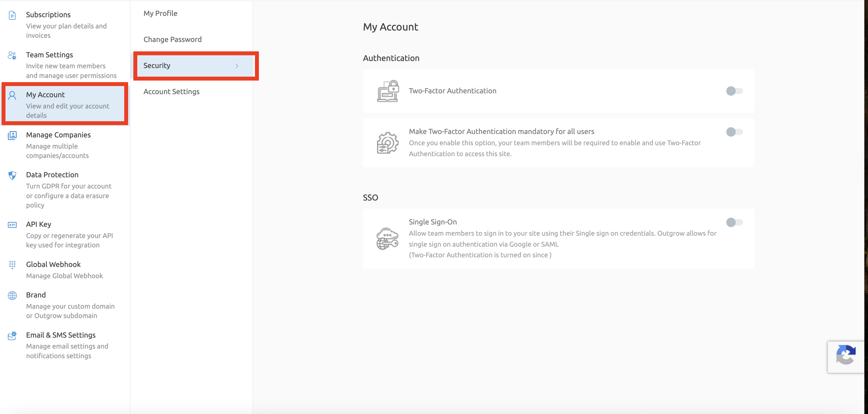The height and width of the screenshot is (414, 868).
Task: Click the Data Protection shield icon
Action: click(12, 175)
